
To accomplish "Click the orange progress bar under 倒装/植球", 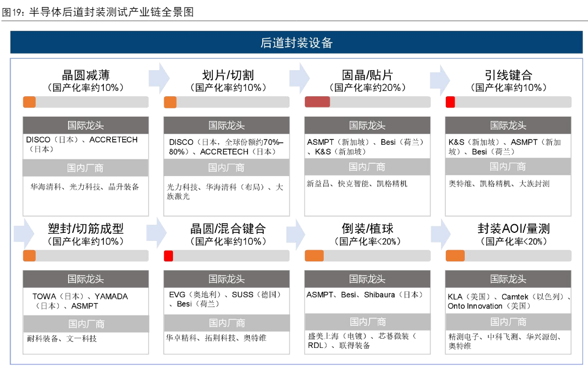I will 314,256.
